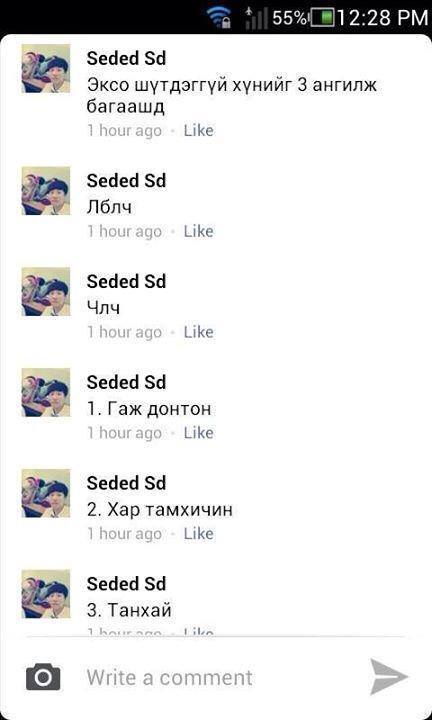This screenshot has height=720, width=432.
Task: Tap the camera icon to attach photo
Action: coord(43,677)
